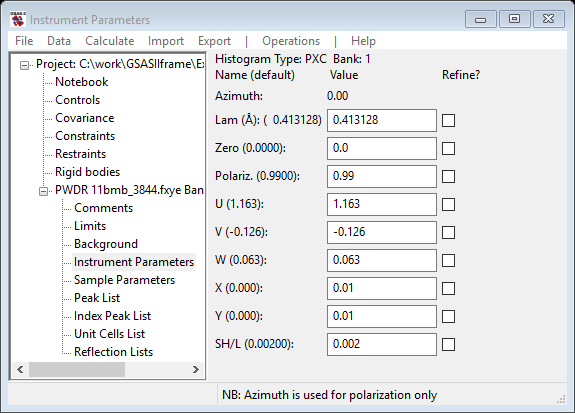Click the window resize grip in status bar
The width and height of the screenshot is (575, 413).
click(561, 399)
